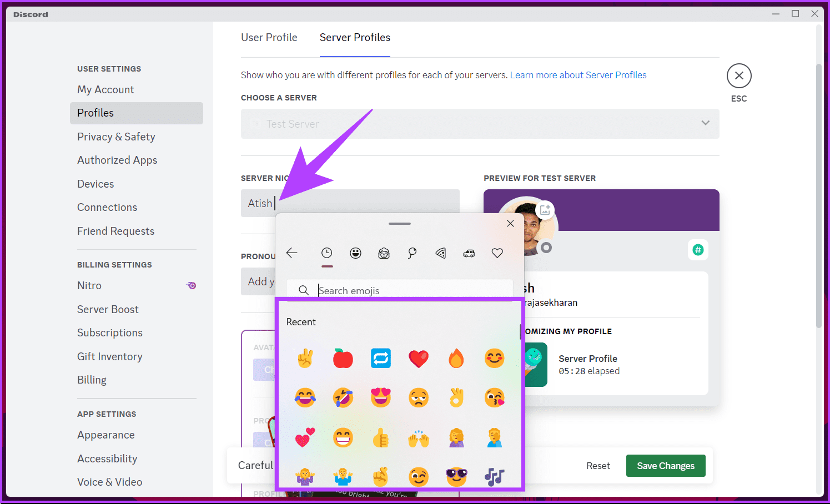Insert the raising hands emoji

[x=419, y=439]
